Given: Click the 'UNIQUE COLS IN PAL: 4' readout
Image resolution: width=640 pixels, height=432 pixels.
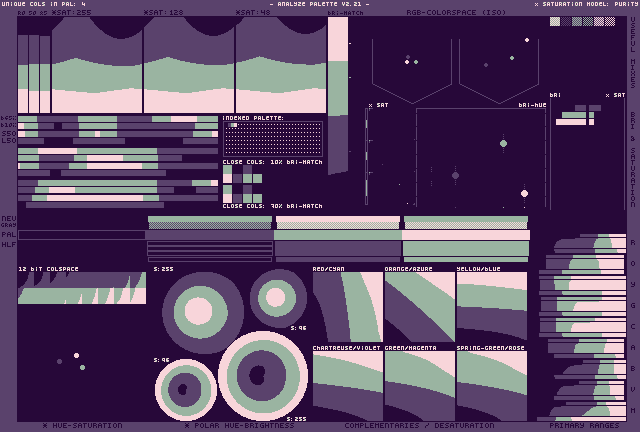Looking at the screenshot, I should pyautogui.click(x=44, y=4).
